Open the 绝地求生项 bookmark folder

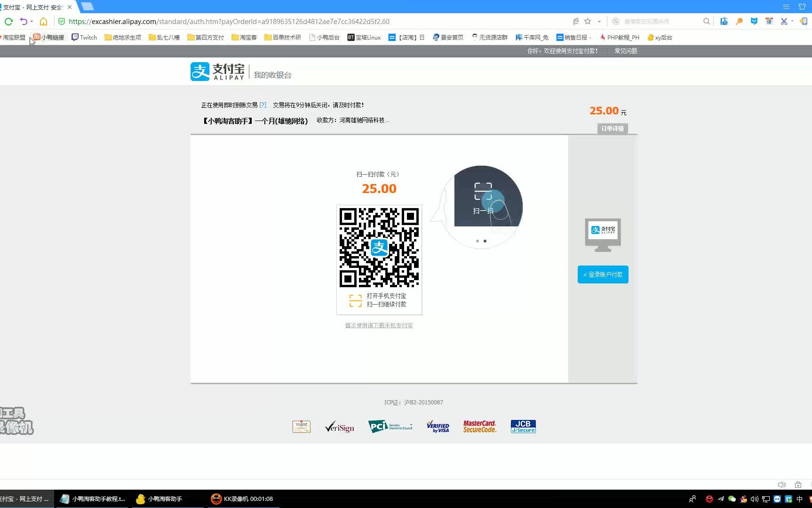click(123, 37)
